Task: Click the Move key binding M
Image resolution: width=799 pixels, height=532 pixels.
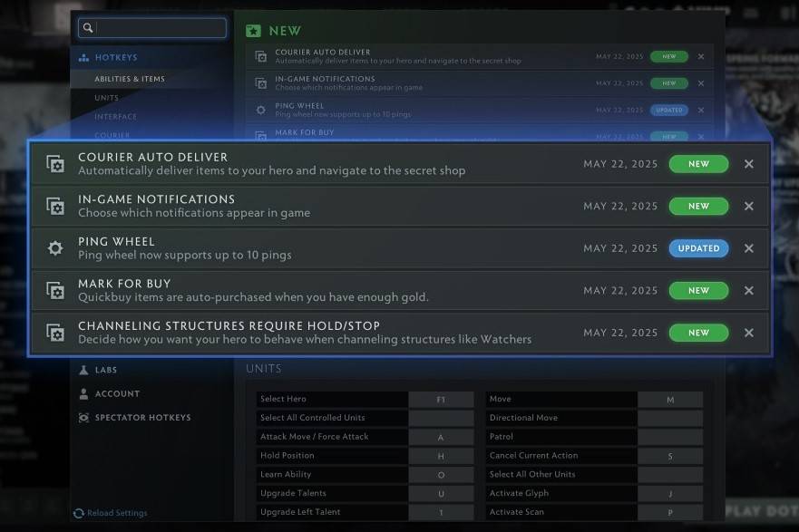Action: 670,400
